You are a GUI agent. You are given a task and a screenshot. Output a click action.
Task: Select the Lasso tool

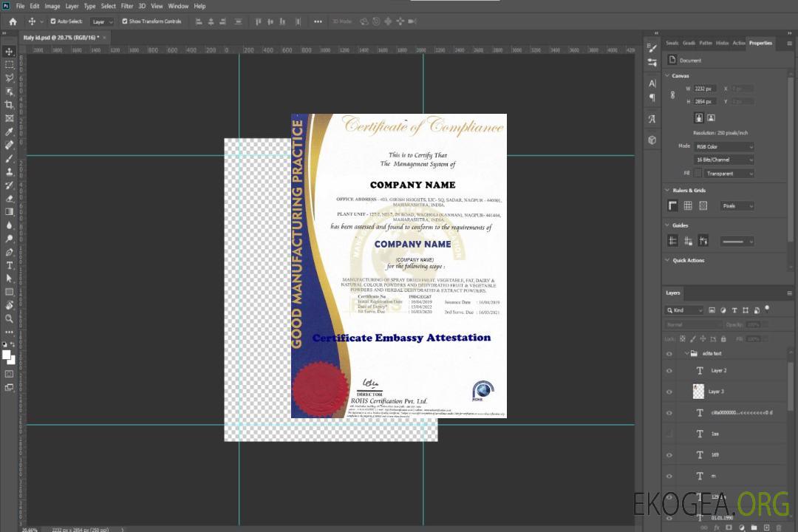(9, 78)
